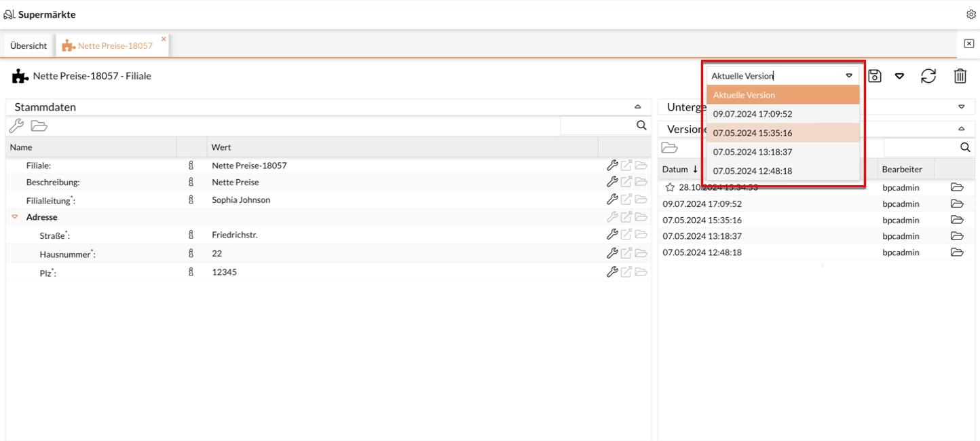Viewport: 980px width, 441px height.
Task: Collapse the Stammdaten panel
Action: pyautogui.click(x=637, y=107)
